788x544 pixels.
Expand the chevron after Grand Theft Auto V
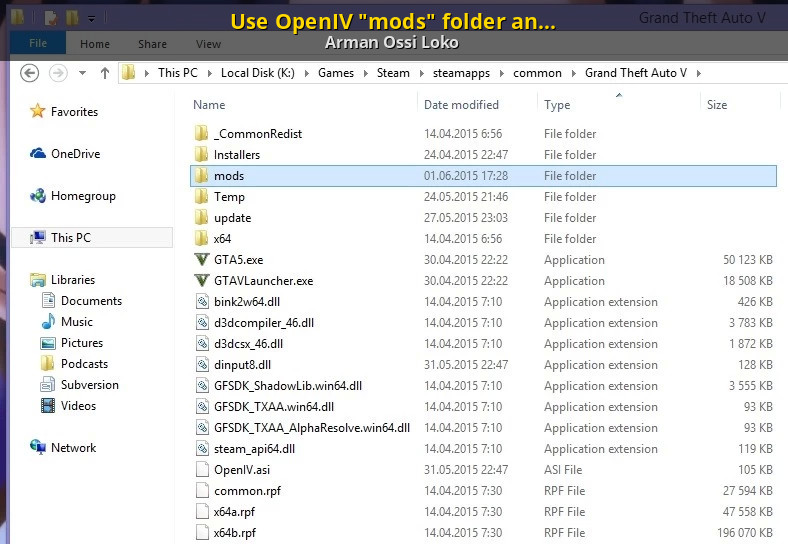pos(699,73)
